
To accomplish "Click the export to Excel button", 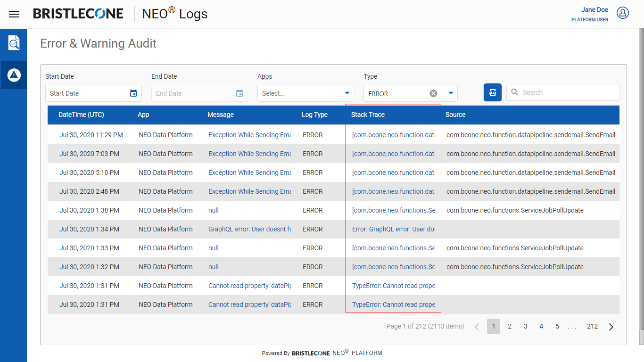I will [492, 92].
